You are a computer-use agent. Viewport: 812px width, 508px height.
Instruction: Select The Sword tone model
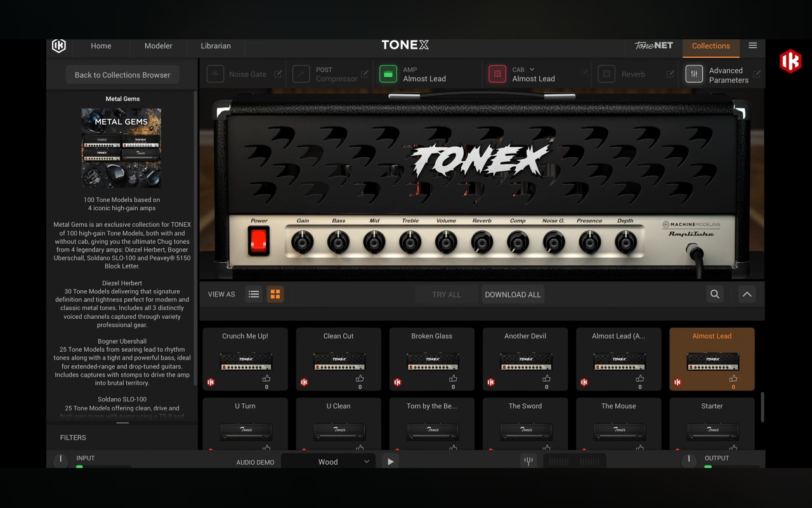pos(525,424)
